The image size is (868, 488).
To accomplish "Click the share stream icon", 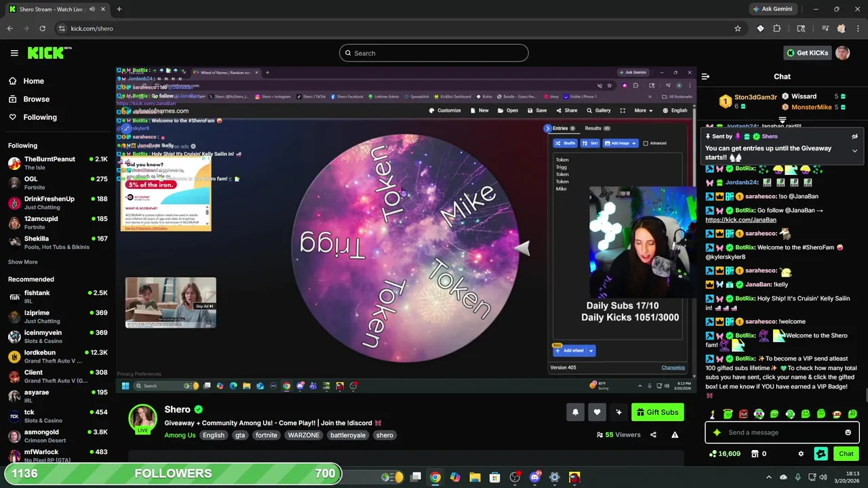I will click(653, 435).
